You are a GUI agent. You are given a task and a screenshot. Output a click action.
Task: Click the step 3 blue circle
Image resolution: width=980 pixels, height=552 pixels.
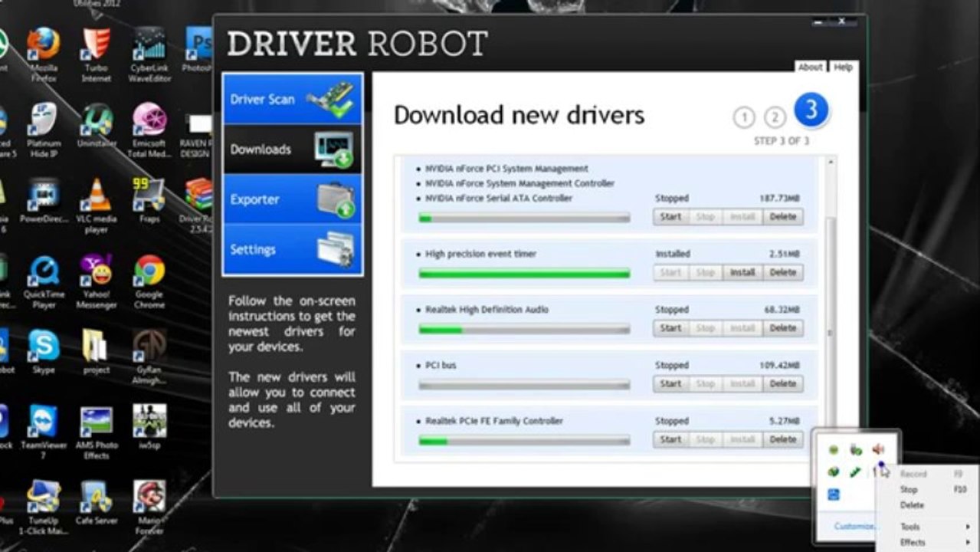tap(811, 111)
